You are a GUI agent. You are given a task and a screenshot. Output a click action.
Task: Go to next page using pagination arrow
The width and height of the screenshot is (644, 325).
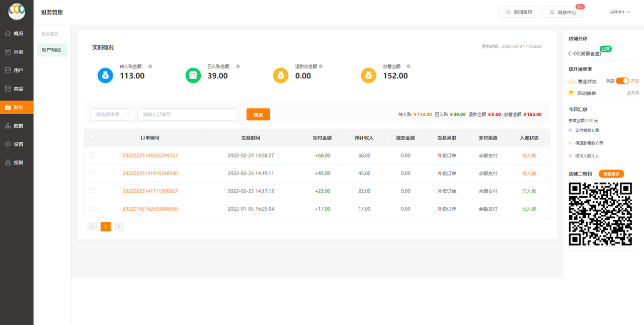click(x=119, y=227)
